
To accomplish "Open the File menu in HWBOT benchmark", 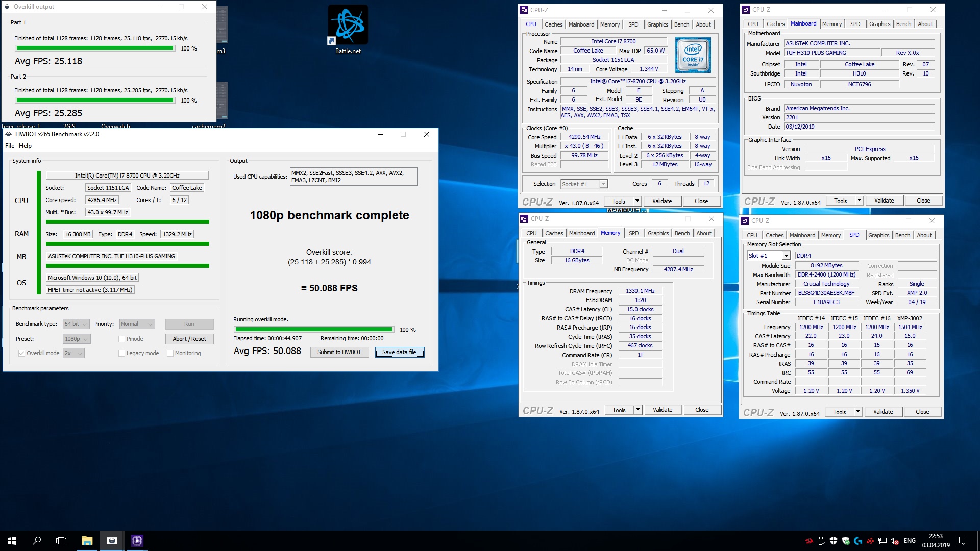I will [x=10, y=146].
